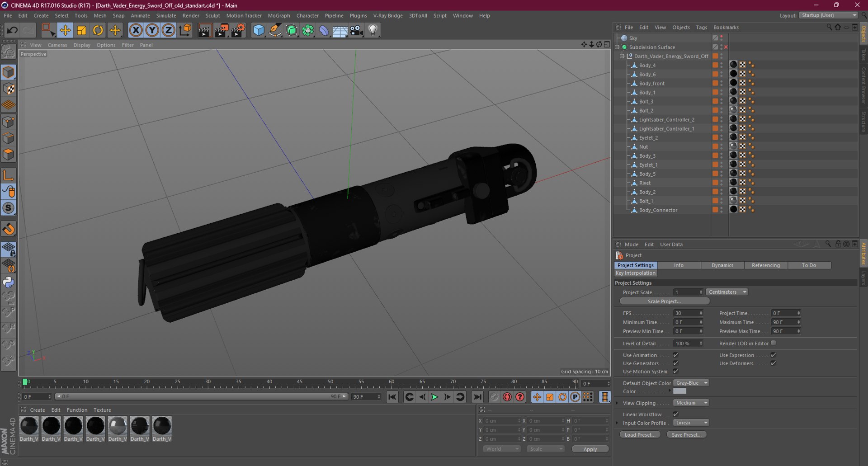This screenshot has height=466, width=868.
Task: Click Apply in coordinates panel
Action: 590,449
